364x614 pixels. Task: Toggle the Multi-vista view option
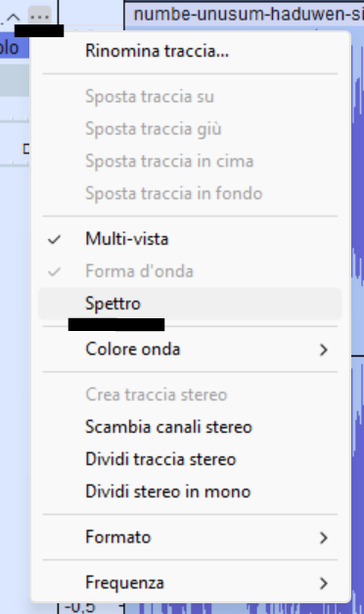tap(190, 239)
